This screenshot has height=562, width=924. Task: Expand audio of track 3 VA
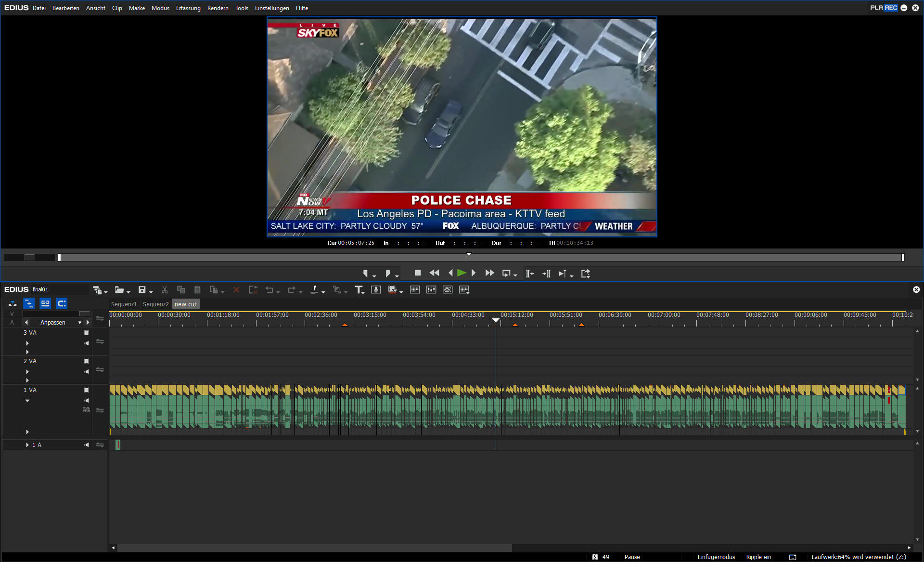[x=27, y=343]
